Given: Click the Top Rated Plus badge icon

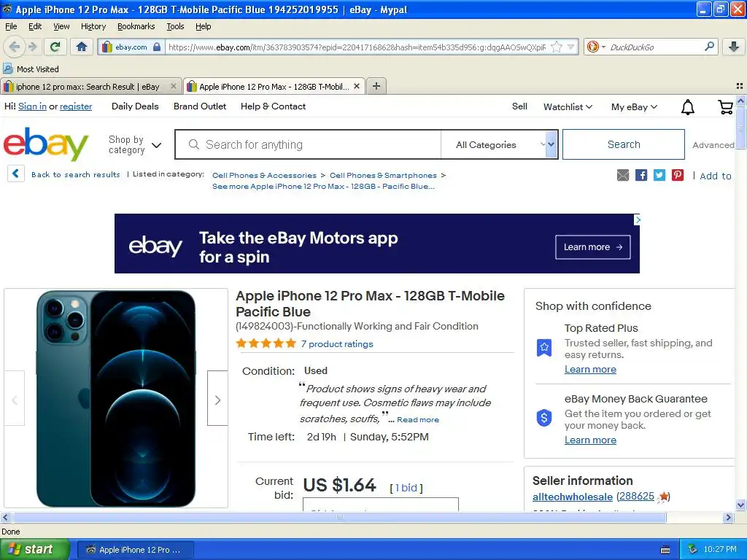Looking at the screenshot, I should [x=544, y=348].
